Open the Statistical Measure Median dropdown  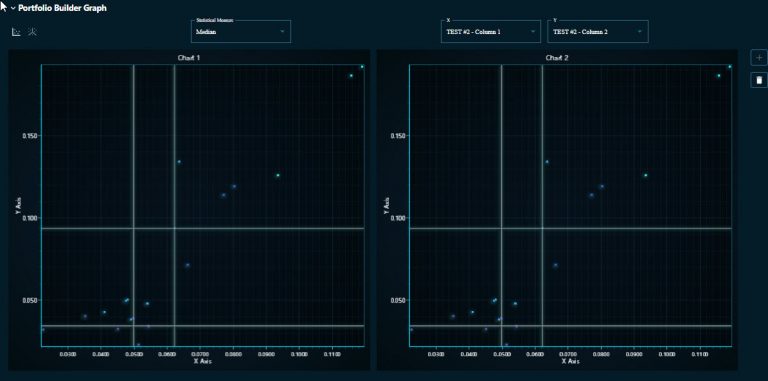(241, 31)
